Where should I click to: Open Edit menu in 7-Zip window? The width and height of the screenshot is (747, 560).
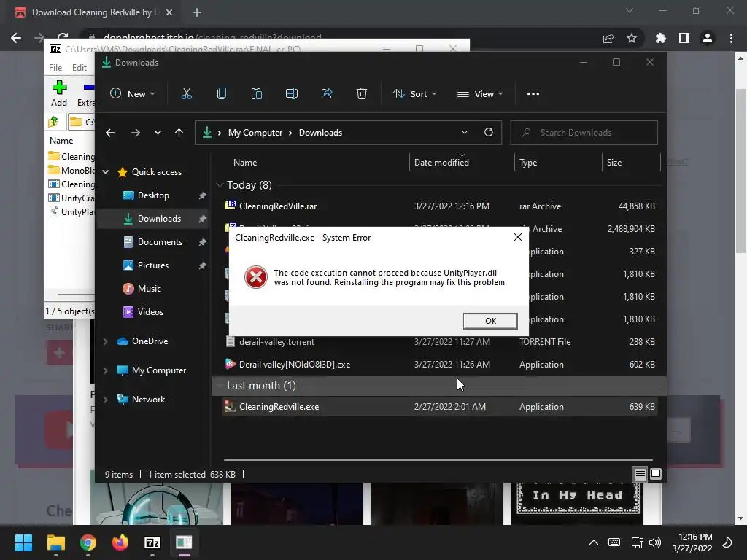coord(79,68)
